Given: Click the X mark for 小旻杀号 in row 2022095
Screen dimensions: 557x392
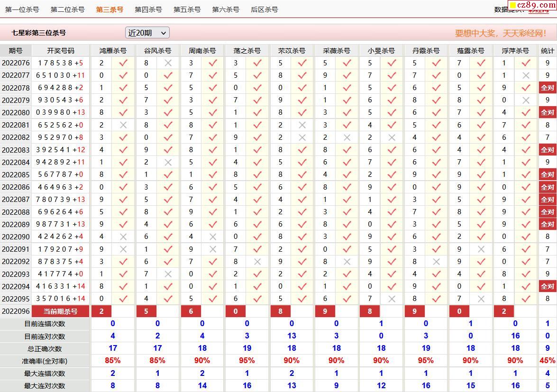Looking at the screenshot, I should [392, 299].
